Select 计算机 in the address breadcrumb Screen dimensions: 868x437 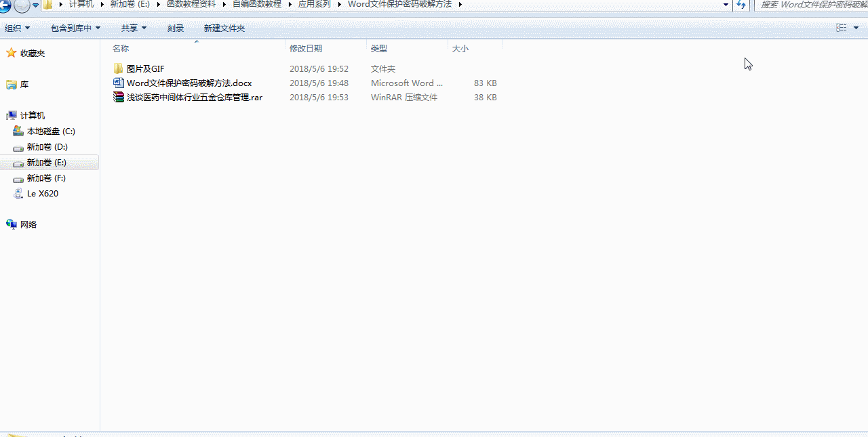[x=81, y=4]
